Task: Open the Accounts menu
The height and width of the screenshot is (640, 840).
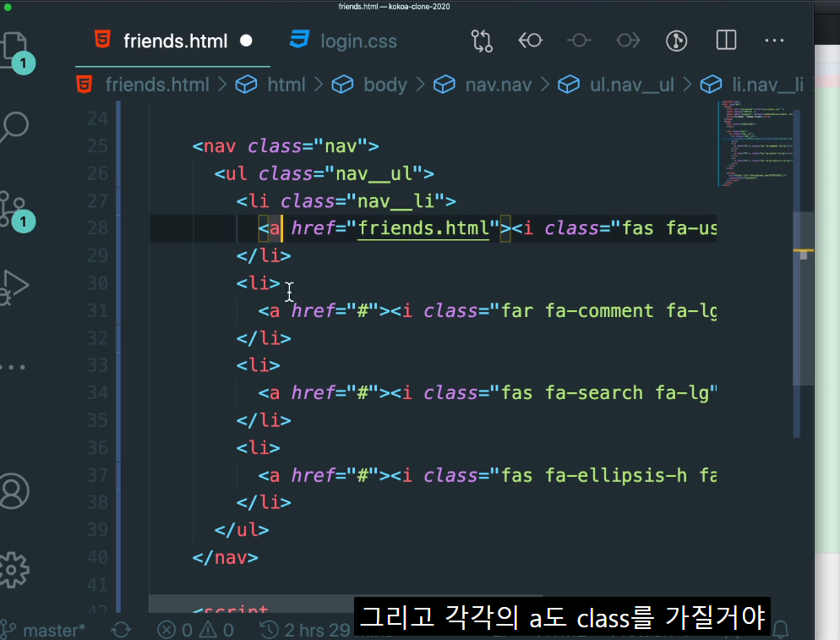Action: (14, 491)
